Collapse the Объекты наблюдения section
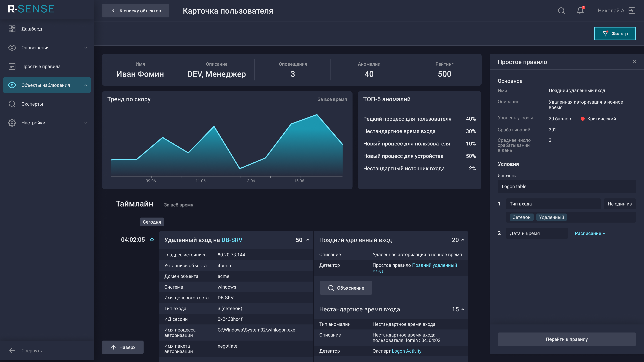The image size is (644, 362). pyautogui.click(x=86, y=85)
